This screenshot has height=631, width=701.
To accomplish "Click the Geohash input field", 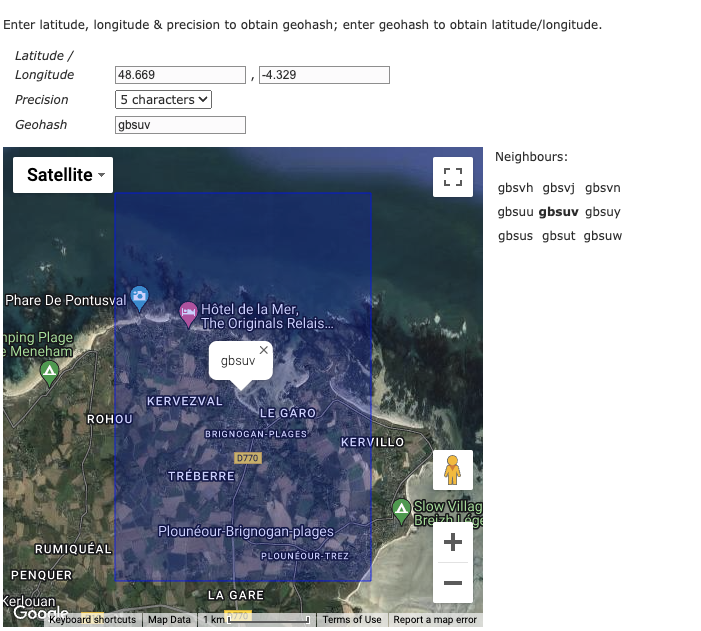I will point(181,125).
